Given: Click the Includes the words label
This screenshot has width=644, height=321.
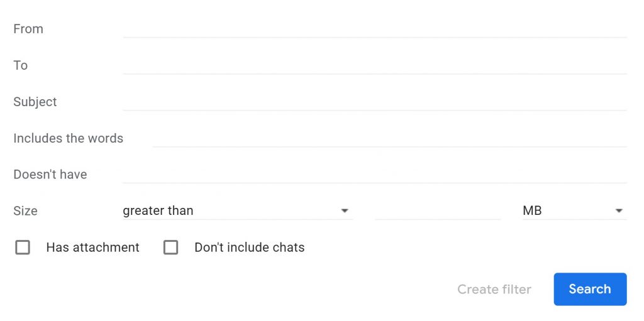Looking at the screenshot, I should click(68, 138).
